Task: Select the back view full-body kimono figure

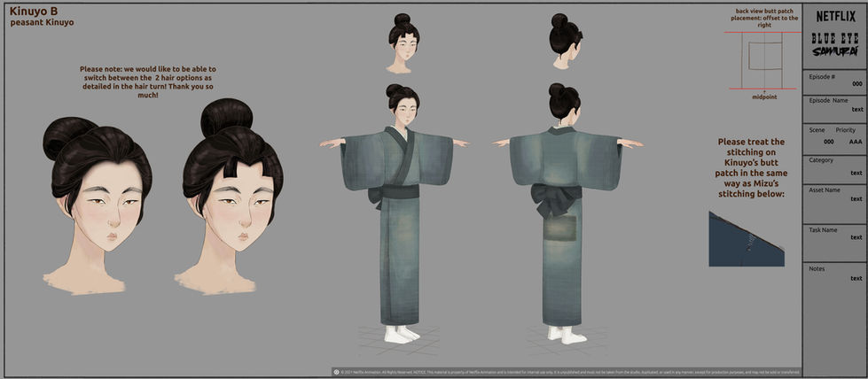Action: tap(567, 213)
